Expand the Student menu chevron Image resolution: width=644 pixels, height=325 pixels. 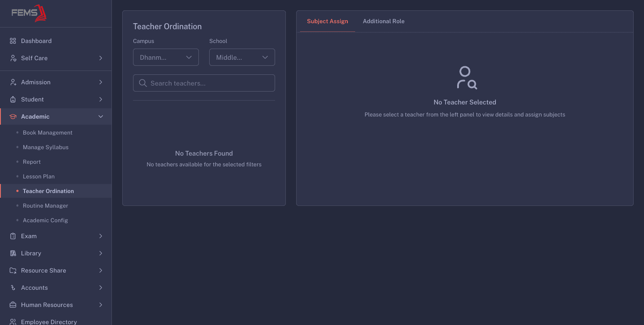tap(101, 99)
